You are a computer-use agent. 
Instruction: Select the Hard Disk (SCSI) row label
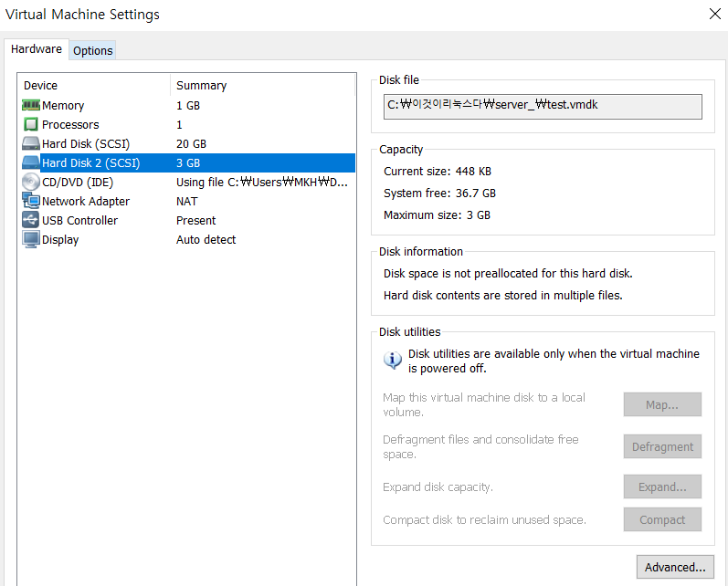[86, 144]
